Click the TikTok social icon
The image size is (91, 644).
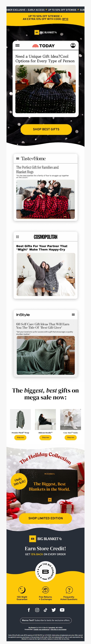pyautogui.click(x=45, y=610)
